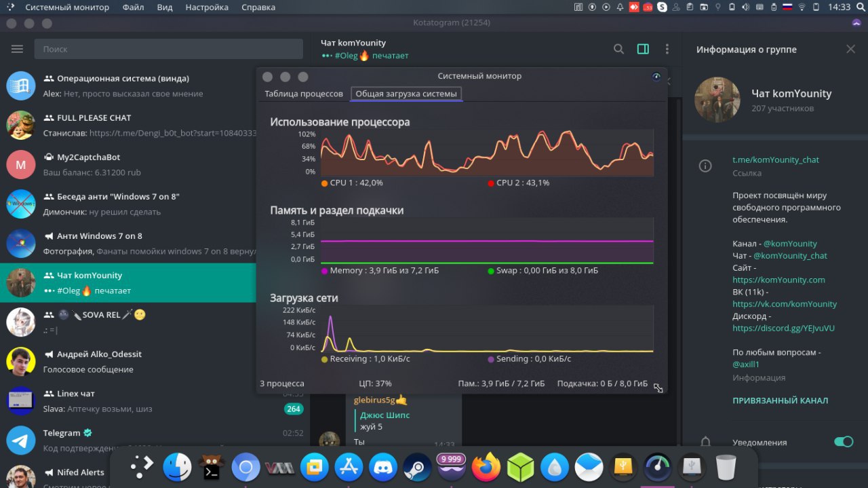
Task: Click the reply quote from Джюс Шипс
Action: 384,421
